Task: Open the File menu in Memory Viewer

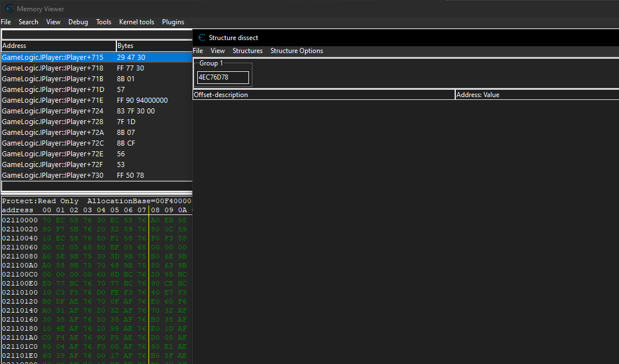Action: [x=6, y=22]
